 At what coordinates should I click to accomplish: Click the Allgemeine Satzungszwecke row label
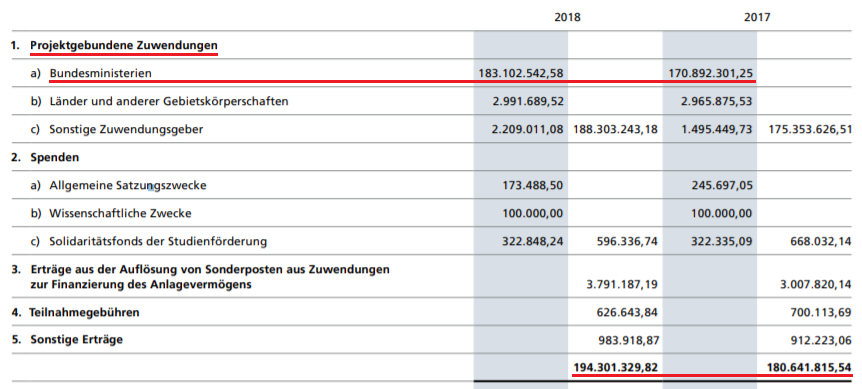128,186
